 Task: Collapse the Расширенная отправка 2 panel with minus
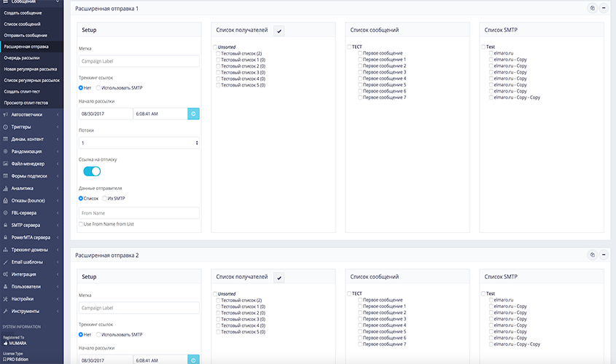604,255
